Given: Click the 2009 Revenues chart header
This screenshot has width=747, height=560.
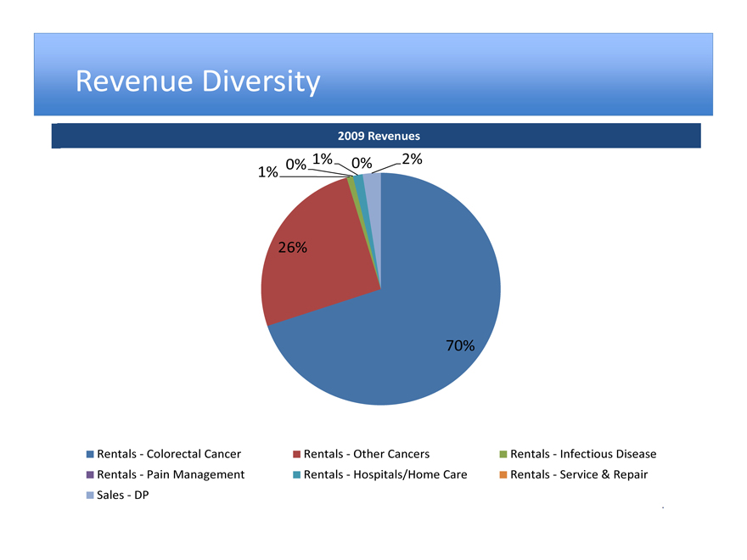Looking at the screenshot, I should [x=378, y=136].
